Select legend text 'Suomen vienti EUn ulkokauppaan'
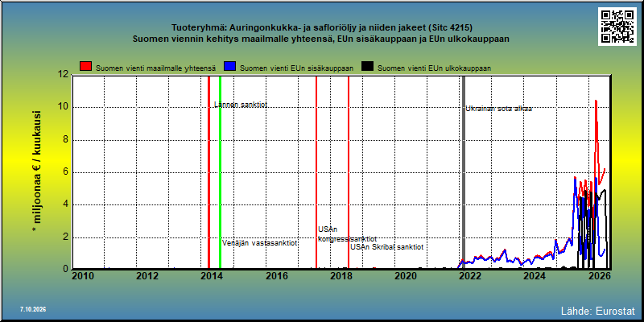 [x=434, y=68]
